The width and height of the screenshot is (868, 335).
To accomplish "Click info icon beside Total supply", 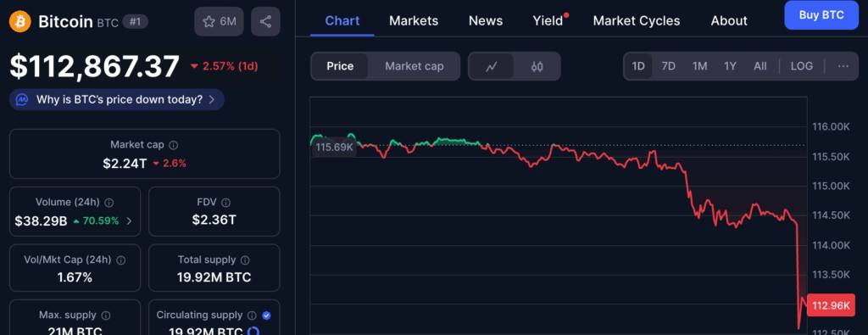I will (x=245, y=260).
